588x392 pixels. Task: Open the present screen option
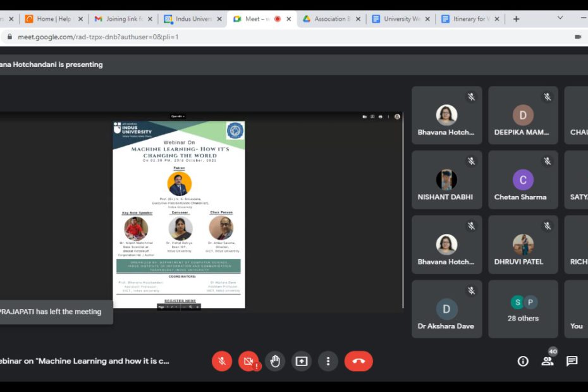[x=300, y=361]
